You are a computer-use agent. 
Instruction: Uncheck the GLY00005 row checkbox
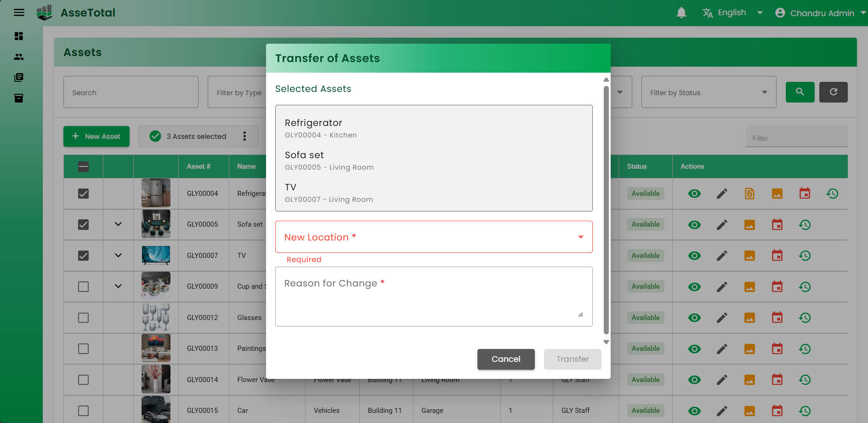tap(83, 224)
